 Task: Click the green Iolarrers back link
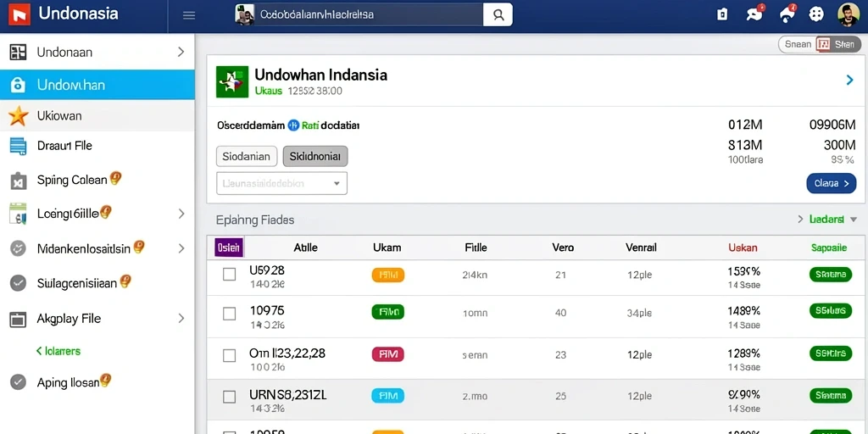58,351
